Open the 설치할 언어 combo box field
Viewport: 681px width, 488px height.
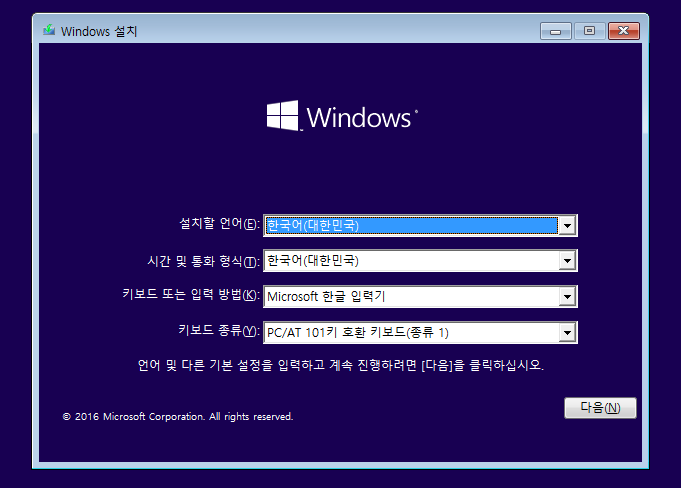420,225
